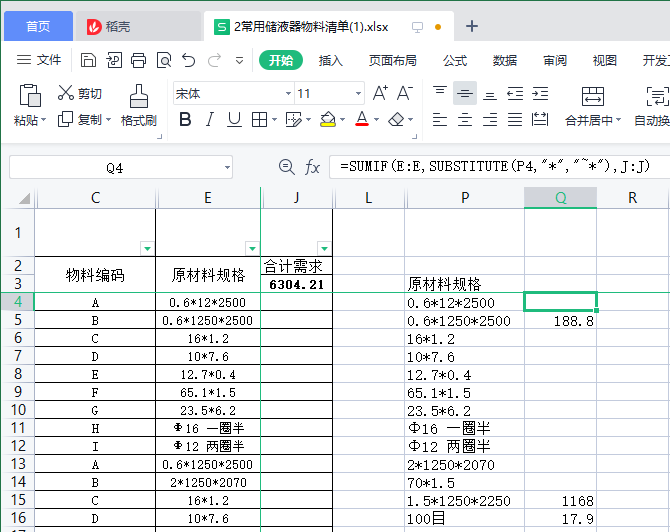The width and height of the screenshot is (670, 532).
Task: Click the formula bar input
Action: [x=499, y=167]
